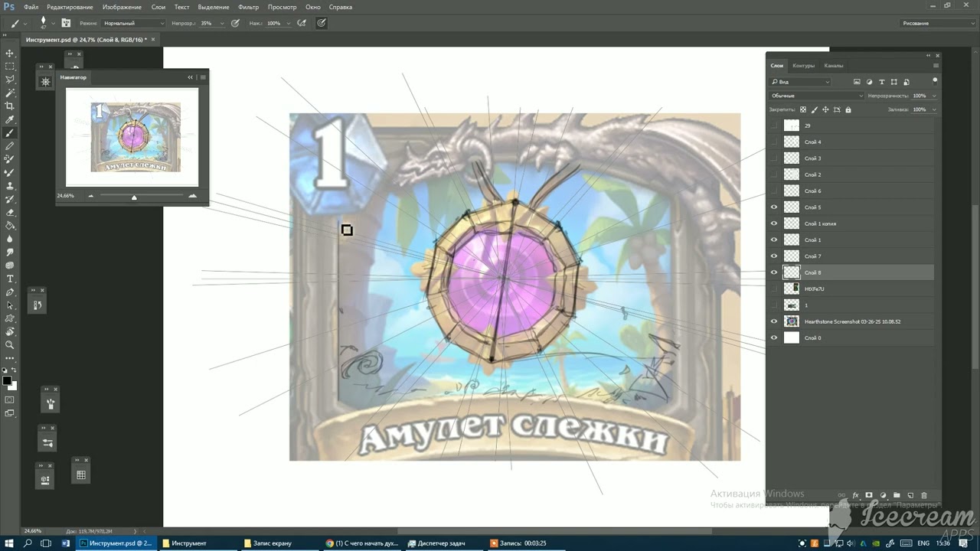This screenshot has width=980, height=551.
Task: Select the Paint Bucket tool
Action: 10,226
